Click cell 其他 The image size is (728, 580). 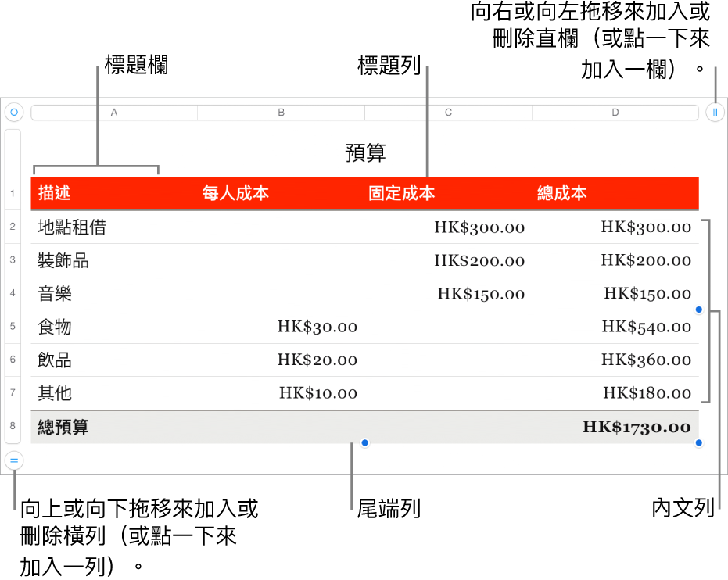114,393
